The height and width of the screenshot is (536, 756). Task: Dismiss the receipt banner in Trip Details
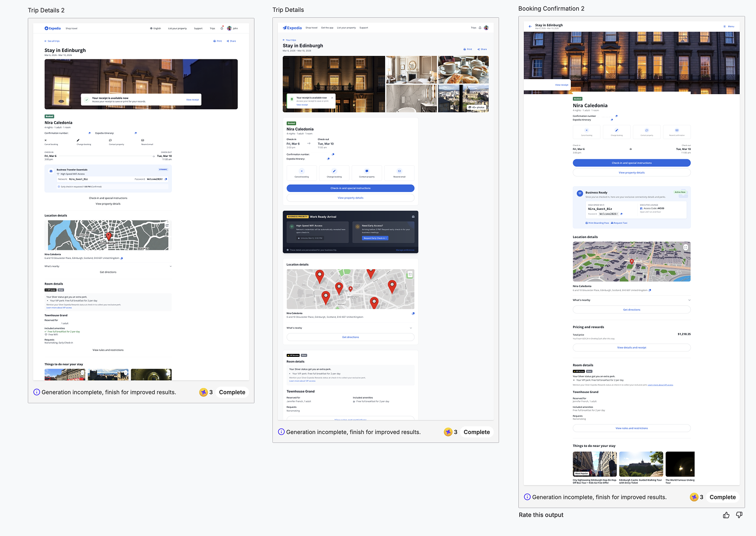(332, 98)
